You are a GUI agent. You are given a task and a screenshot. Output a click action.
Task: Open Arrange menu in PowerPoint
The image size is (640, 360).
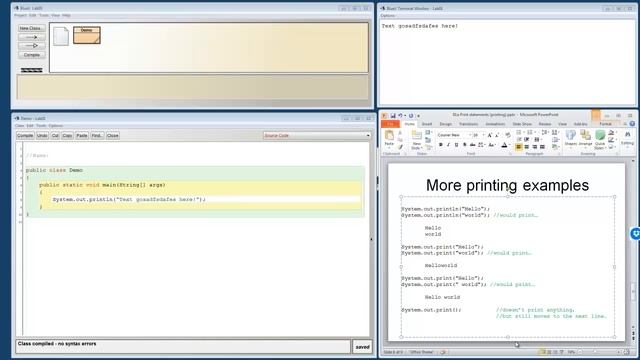pos(585,138)
